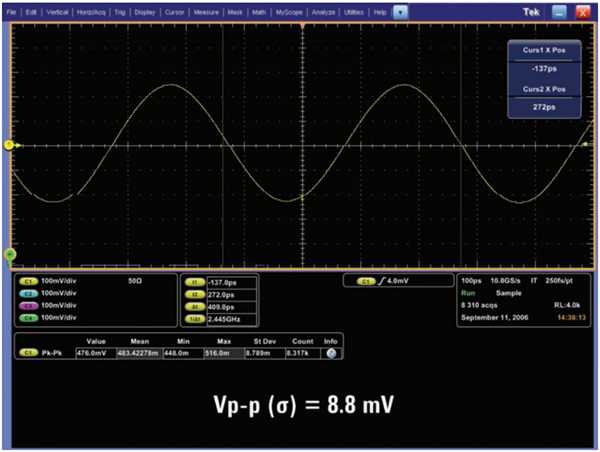Click the -137ps cursor 1 position value
Screen dimensions: 600x452
point(544,69)
